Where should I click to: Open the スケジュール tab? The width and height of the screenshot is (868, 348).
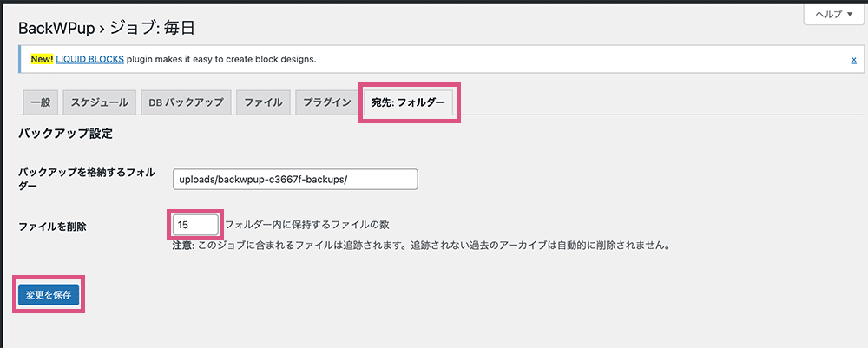click(x=98, y=102)
